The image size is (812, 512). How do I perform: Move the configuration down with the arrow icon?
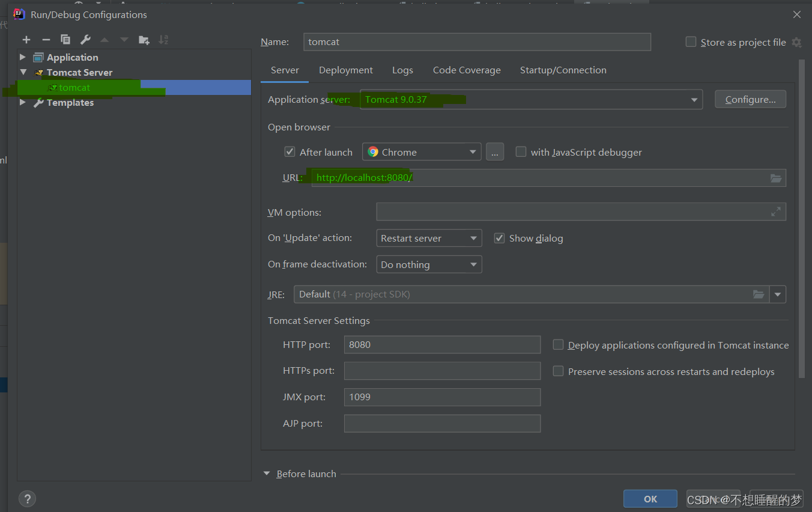(x=124, y=40)
